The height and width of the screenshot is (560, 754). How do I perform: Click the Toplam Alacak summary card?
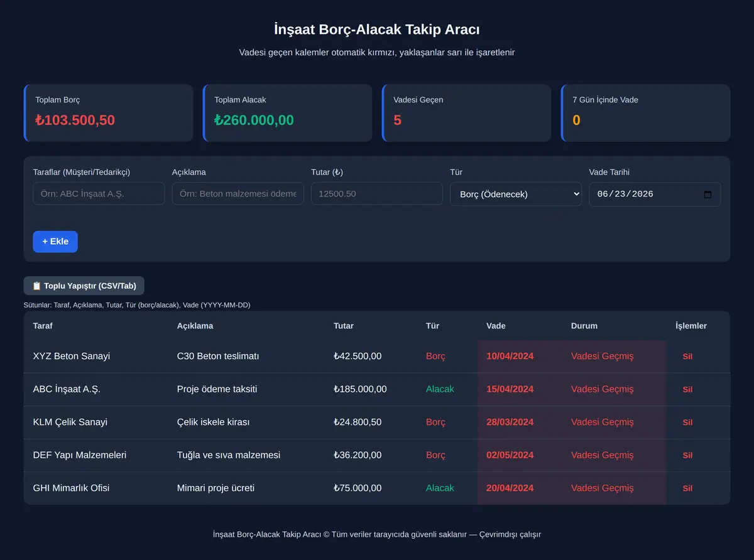pyautogui.click(x=287, y=113)
